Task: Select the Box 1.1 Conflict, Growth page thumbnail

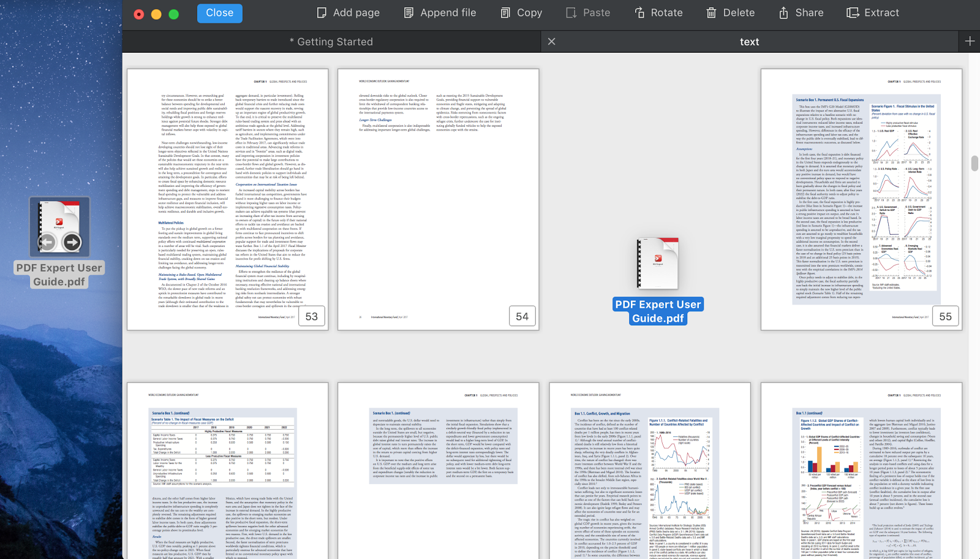Action: [649, 471]
